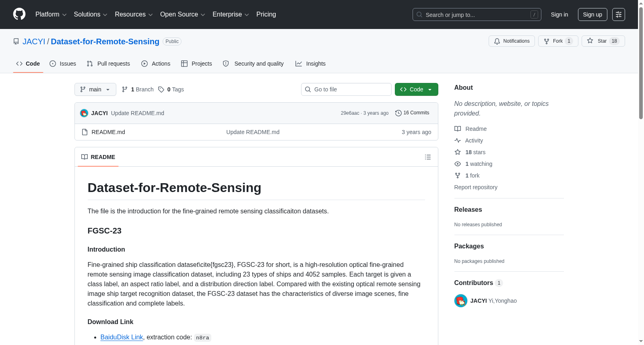Viewport: 644px width, 345px height.
Task: Click the Packages heading link
Action: point(469,246)
